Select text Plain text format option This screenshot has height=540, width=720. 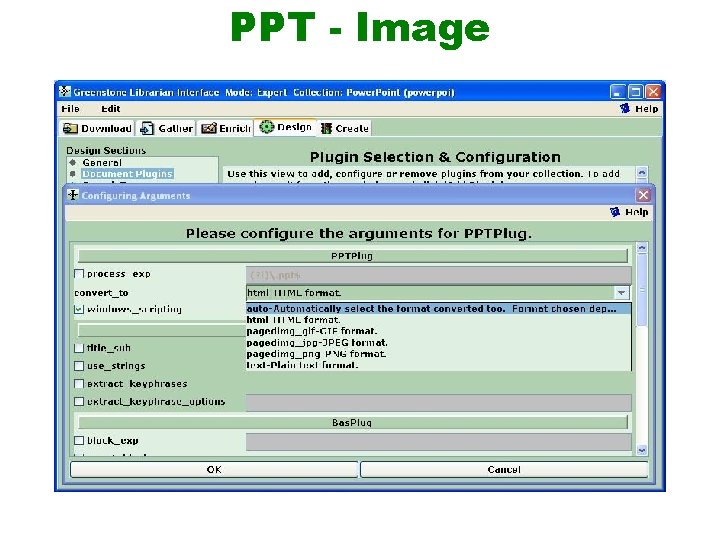click(438, 365)
